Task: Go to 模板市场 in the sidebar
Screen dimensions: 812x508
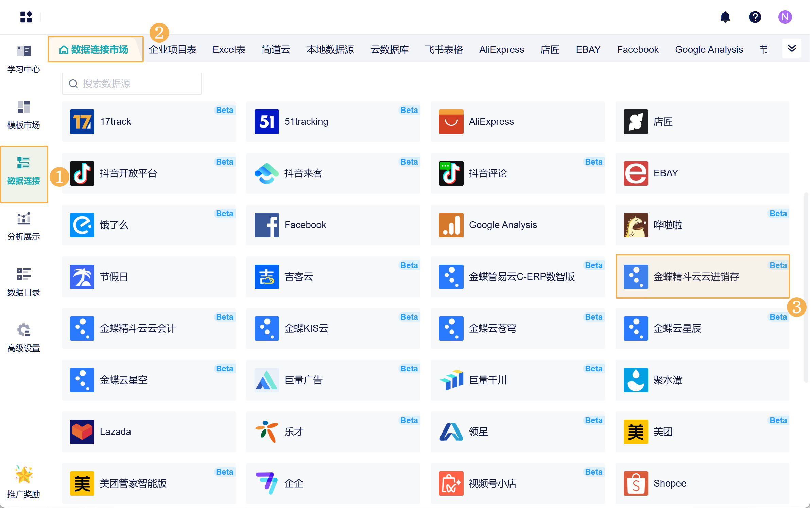Action: coord(24,115)
